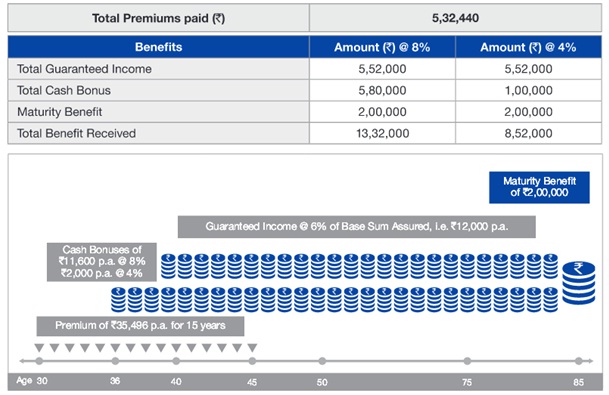The image size is (609, 395).
Task: Click the 'Benefits' column header
Action: (158, 47)
